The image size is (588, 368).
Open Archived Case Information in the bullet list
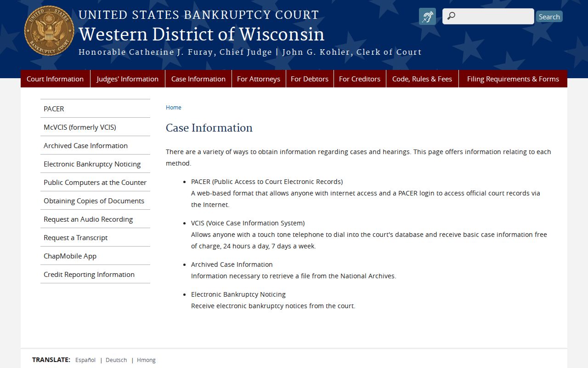point(232,264)
